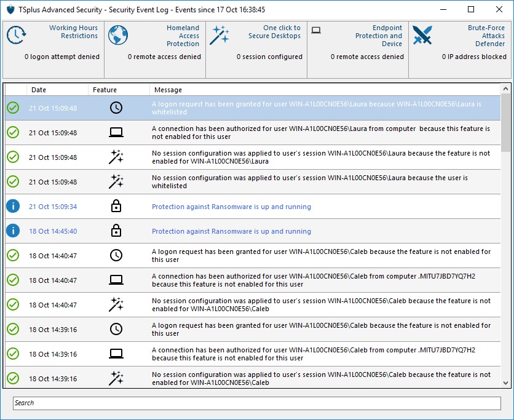Click the event list scrollbar down arrow
514x420 pixels.
click(x=505, y=382)
